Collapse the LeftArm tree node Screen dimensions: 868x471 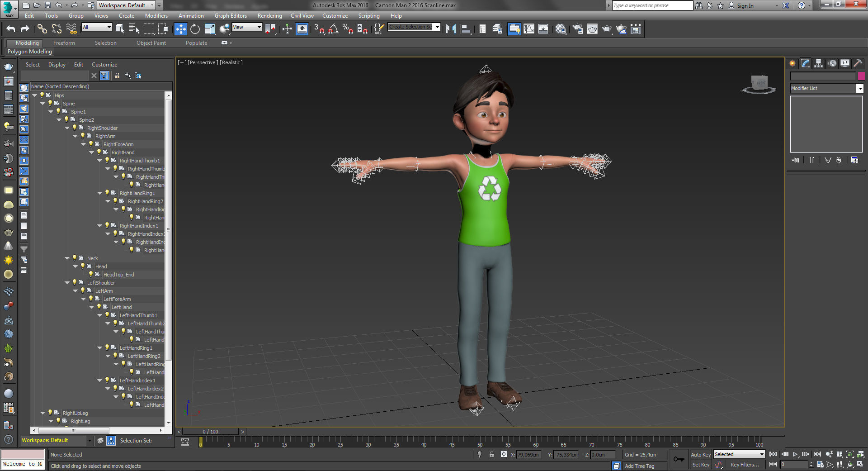click(x=75, y=291)
